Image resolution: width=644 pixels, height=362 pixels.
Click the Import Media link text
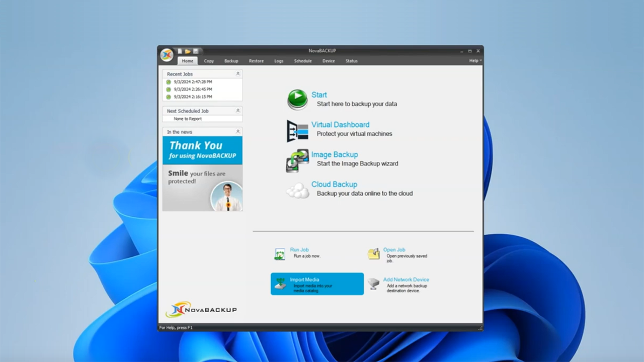coord(304,280)
